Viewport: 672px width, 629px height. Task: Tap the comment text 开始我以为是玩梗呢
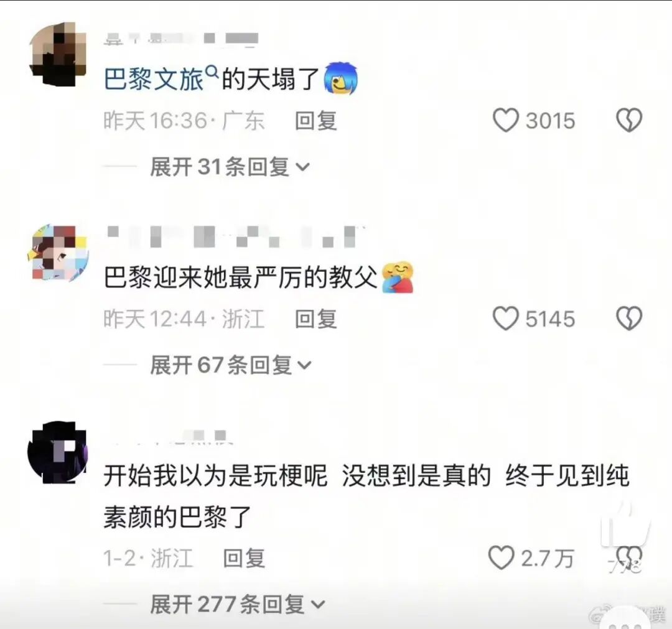point(215,475)
